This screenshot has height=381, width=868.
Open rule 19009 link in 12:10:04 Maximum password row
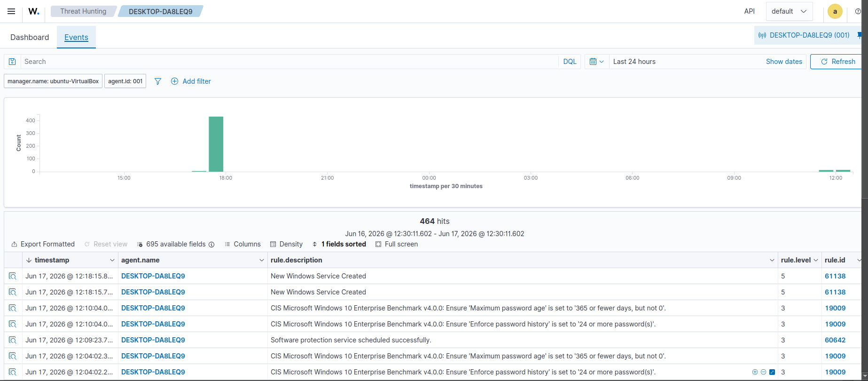click(x=835, y=308)
